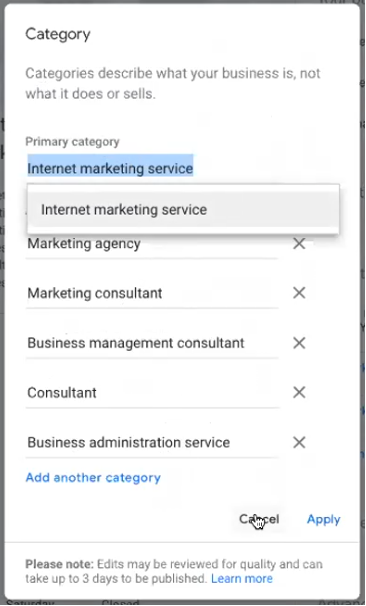Delete the Business administration service category

point(299,442)
